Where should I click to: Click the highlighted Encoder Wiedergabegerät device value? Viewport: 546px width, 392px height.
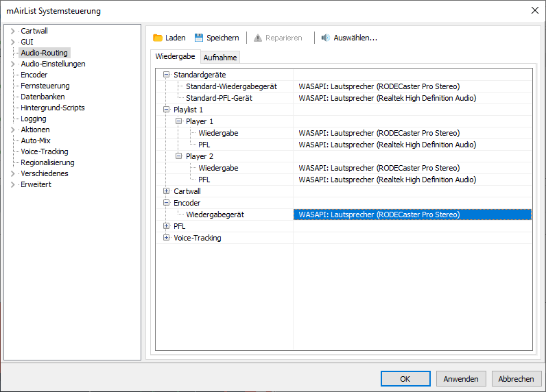[x=412, y=215]
